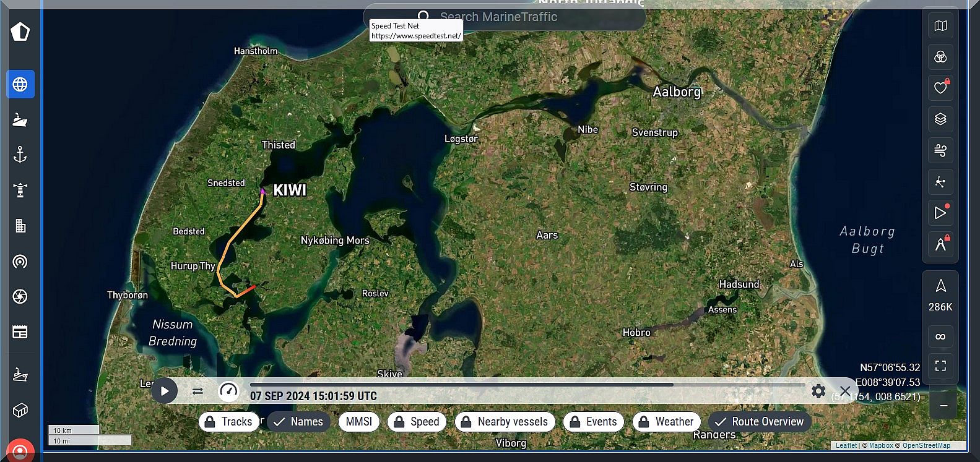The width and height of the screenshot is (980, 462).
Task: Click the OpenStreetMap attribution link
Action: tap(926, 445)
